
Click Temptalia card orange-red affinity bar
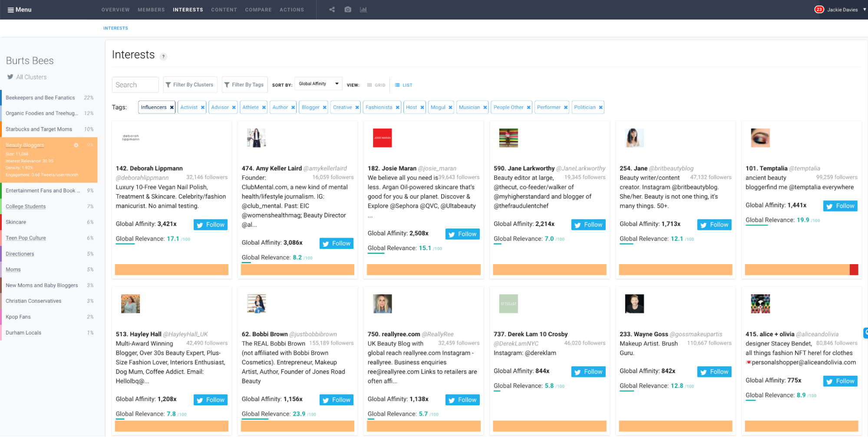point(801,270)
